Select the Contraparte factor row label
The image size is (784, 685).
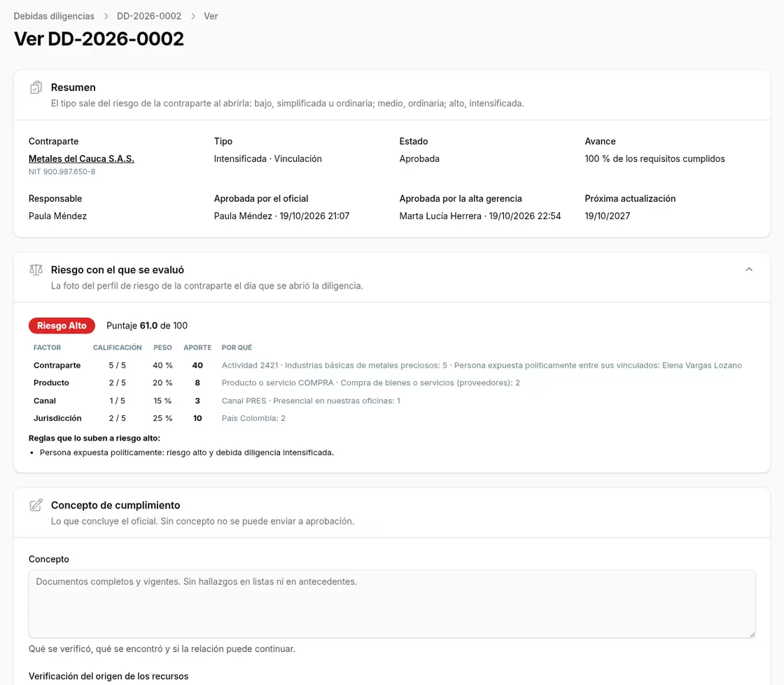point(57,366)
